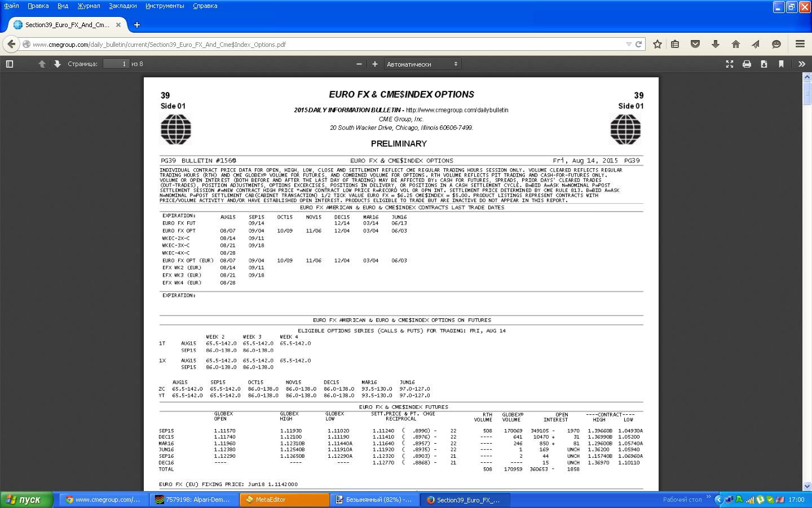The width and height of the screenshot is (812, 508).
Task: Switch PDF to presentation mode
Action: (730, 64)
